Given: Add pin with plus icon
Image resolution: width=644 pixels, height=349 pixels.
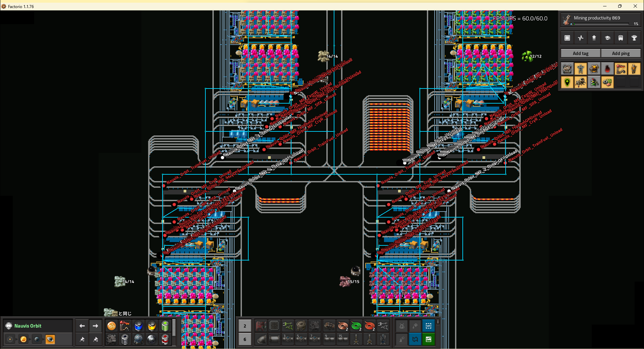Looking at the screenshot, I should [x=82, y=339].
